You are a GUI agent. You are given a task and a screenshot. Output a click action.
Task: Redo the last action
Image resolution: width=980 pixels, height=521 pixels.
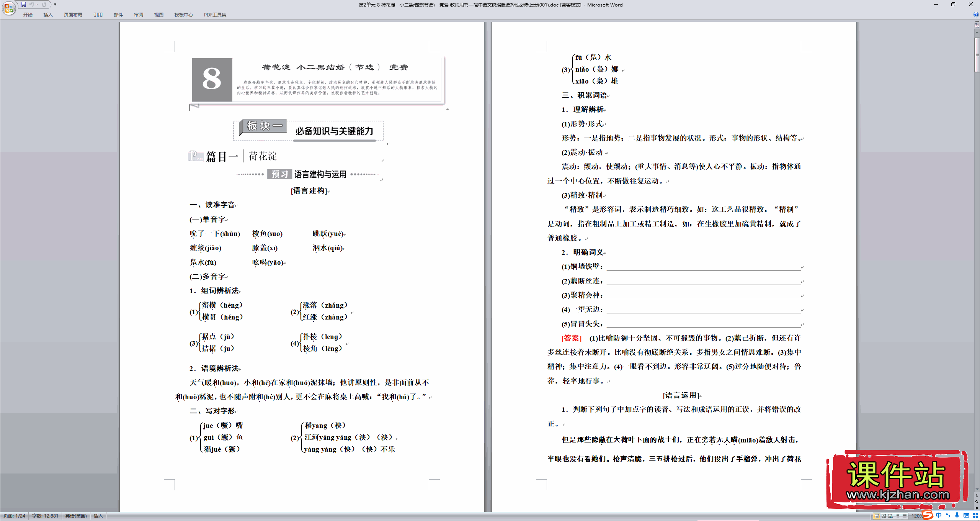pos(44,5)
